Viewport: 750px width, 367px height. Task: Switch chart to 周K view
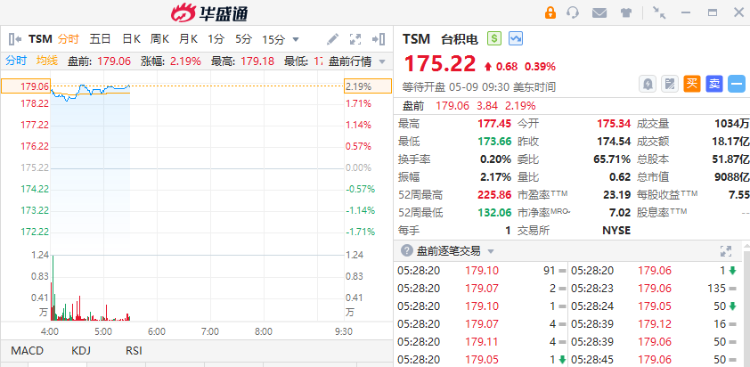[160, 39]
